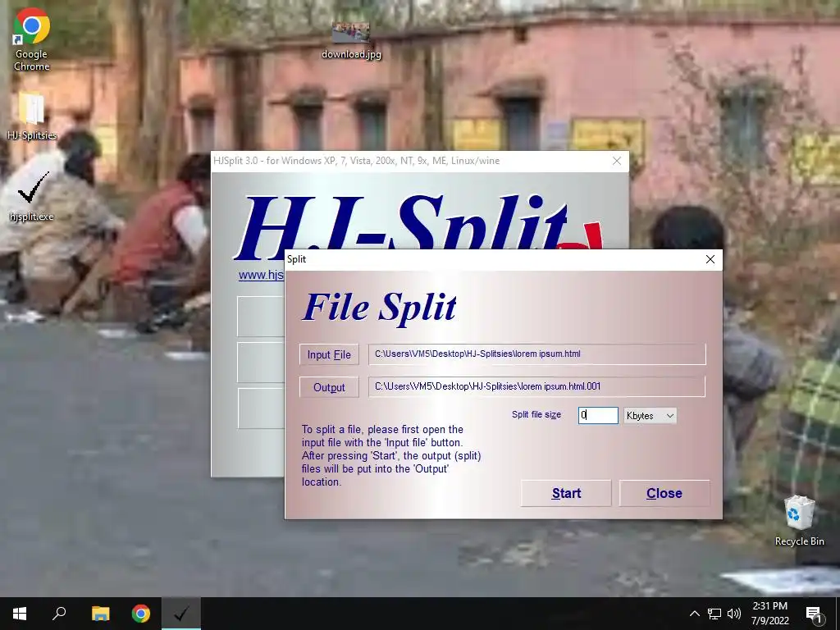Close the Split dialog with X
The height and width of the screenshot is (630, 840).
pos(710,259)
